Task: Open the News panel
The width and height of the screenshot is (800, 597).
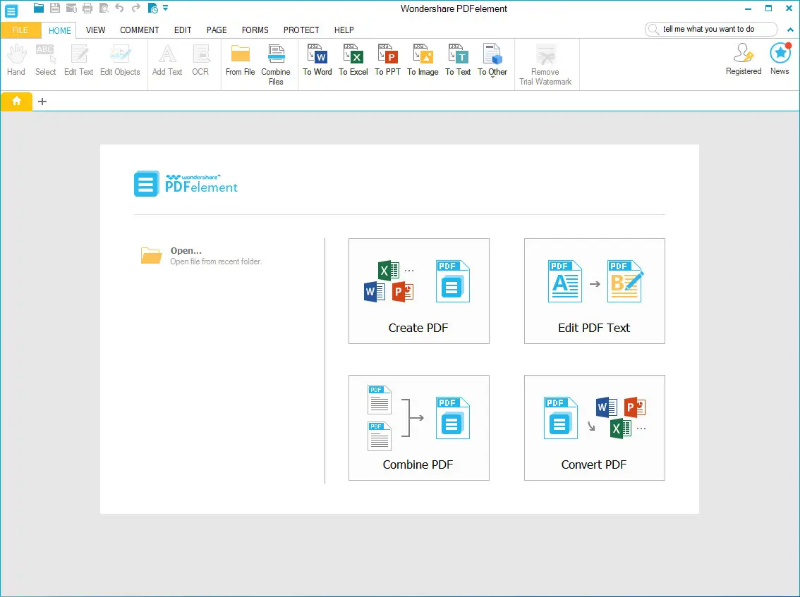Action: pos(780,60)
